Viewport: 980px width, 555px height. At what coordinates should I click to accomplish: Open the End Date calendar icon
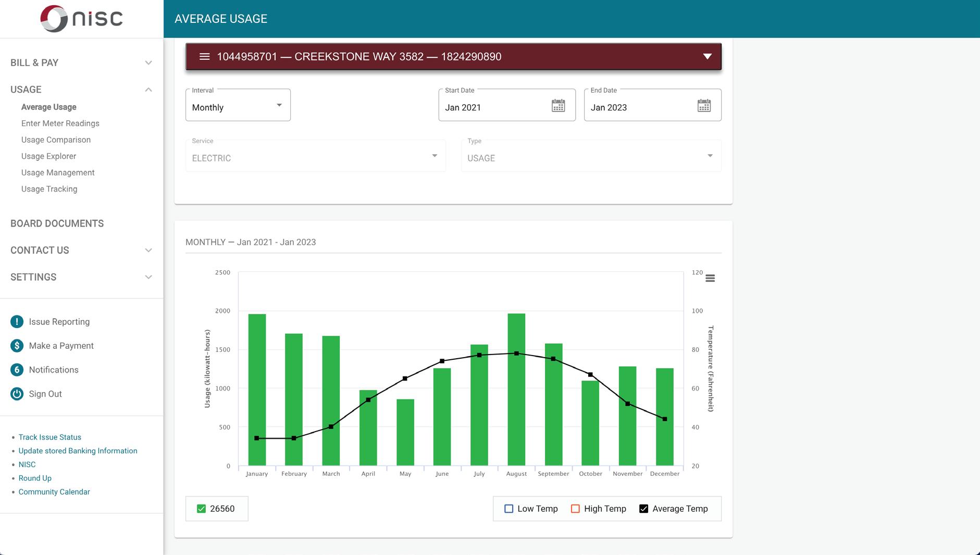tap(704, 106)
